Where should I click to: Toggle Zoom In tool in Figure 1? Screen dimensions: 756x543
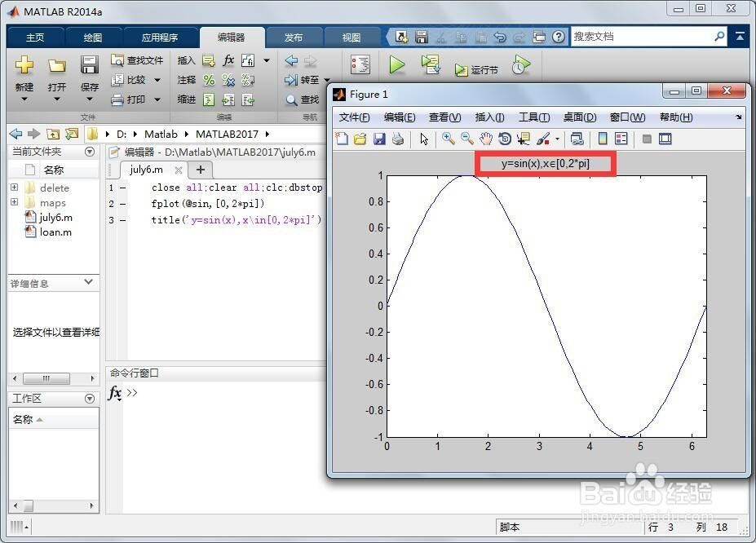448,139
